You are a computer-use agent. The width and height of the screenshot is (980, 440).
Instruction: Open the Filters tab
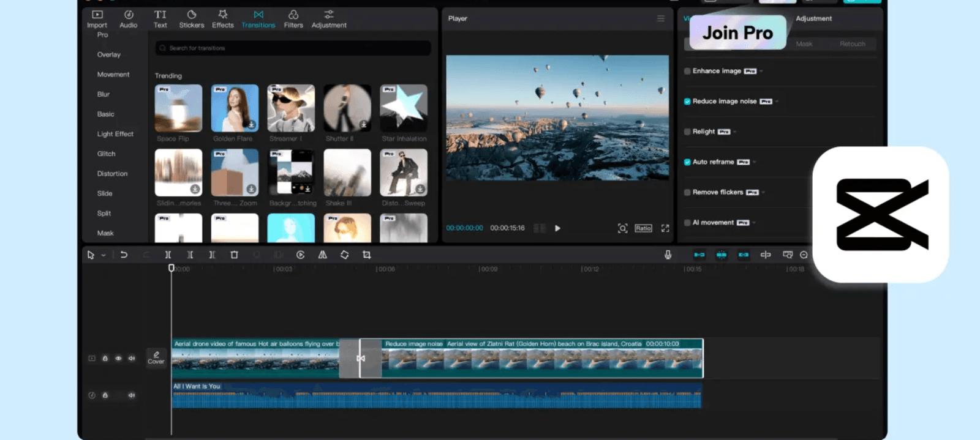(293, 19)
